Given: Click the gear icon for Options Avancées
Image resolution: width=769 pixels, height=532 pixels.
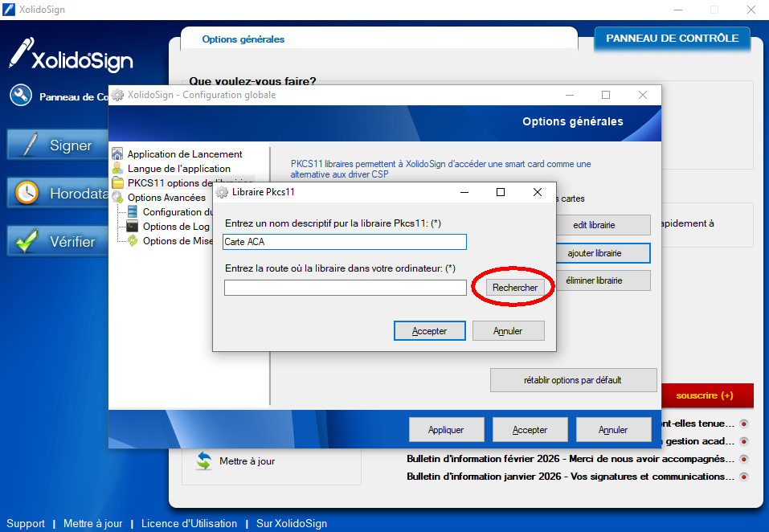Looking at the screenshot, I should (x=117, y=197).
